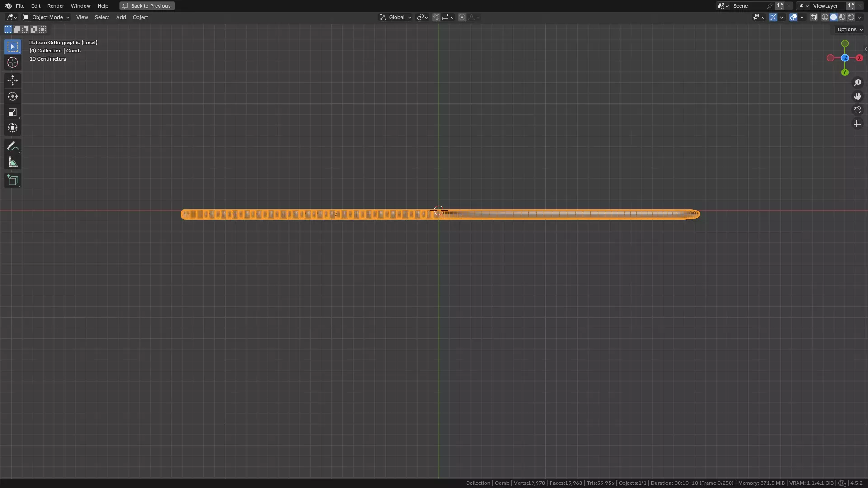
Task: Toggle the snap magnet button
Action: [436, 17]
